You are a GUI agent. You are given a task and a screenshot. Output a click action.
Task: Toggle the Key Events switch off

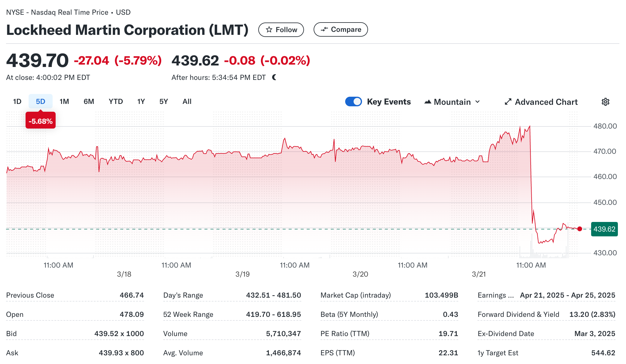click(x=353, y=102)
